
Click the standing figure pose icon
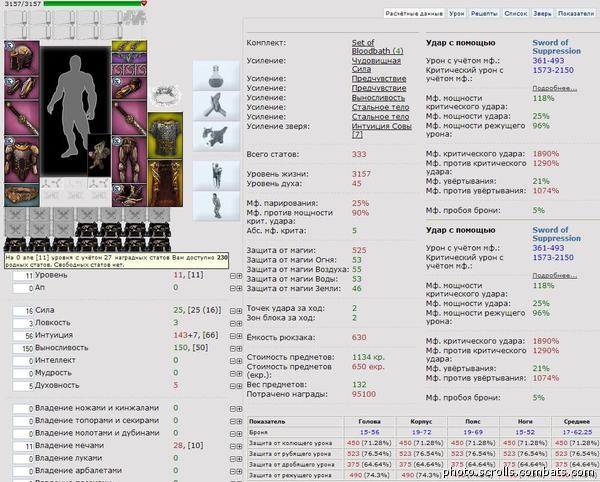point(216,175)
